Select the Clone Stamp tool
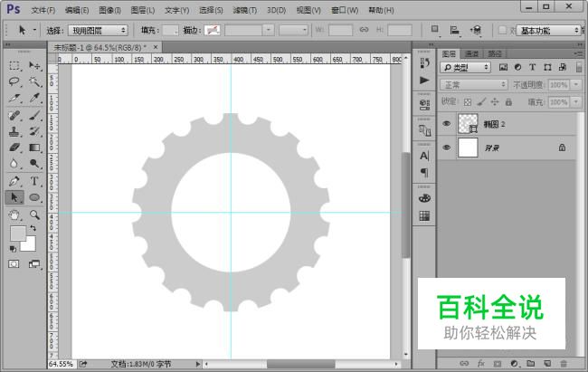The width and height of the screenshot is (588, 372). 14,131
